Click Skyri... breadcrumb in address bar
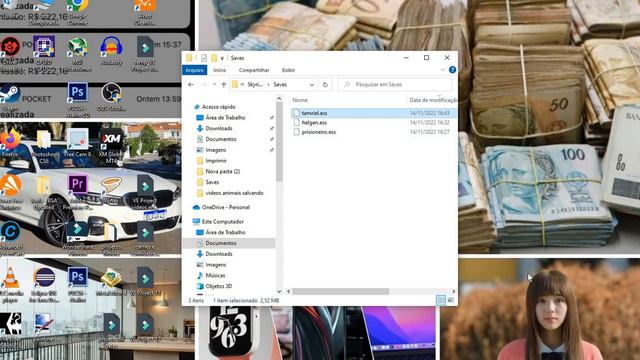 click(255, 84)
